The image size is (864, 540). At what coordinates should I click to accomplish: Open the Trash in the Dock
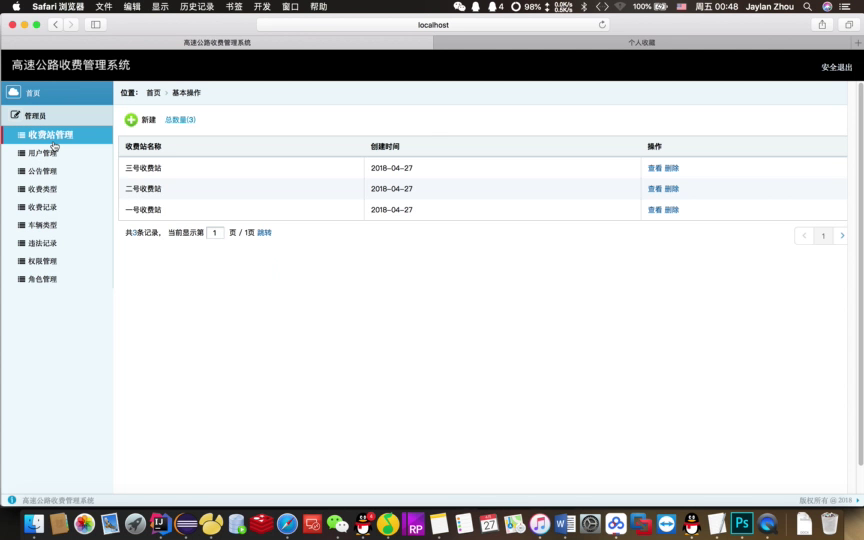point(829,523)
